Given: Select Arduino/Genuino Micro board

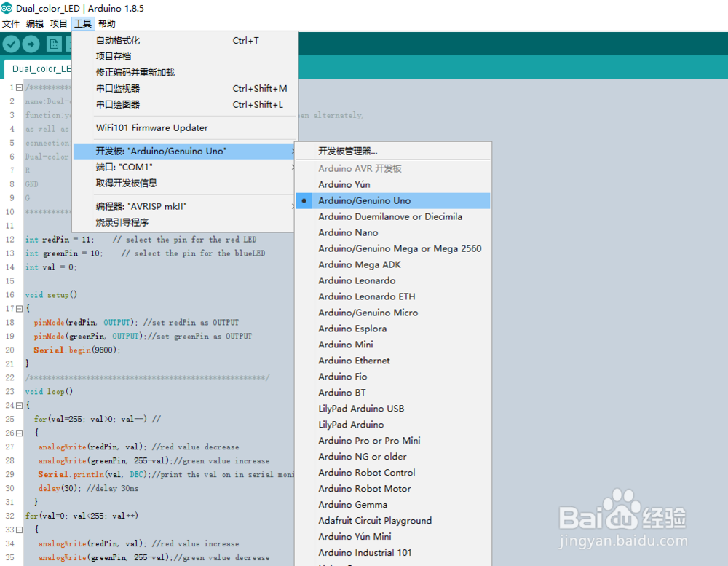Looking at the screenshot, I should coord(393,313).
